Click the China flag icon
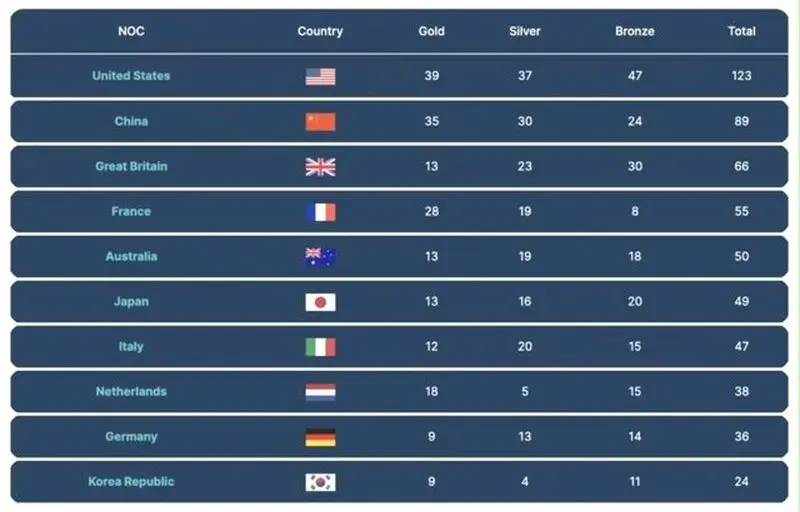 tap(320, 122)
